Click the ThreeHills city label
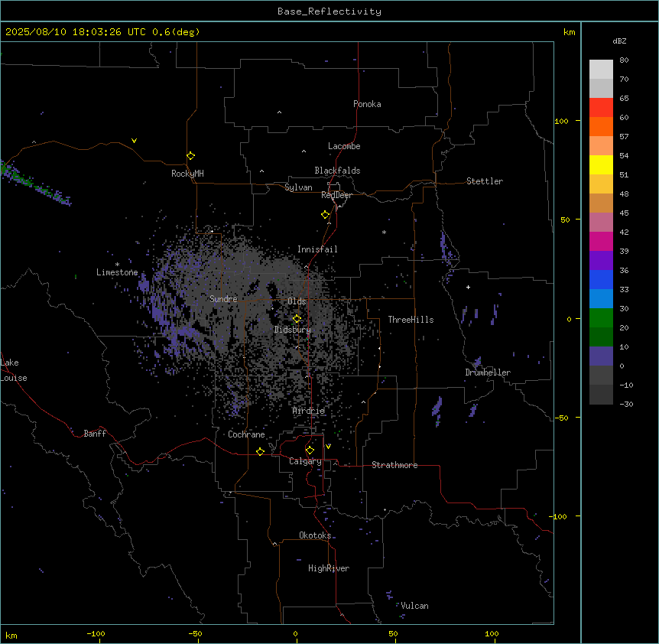 [x=411, y=320]
